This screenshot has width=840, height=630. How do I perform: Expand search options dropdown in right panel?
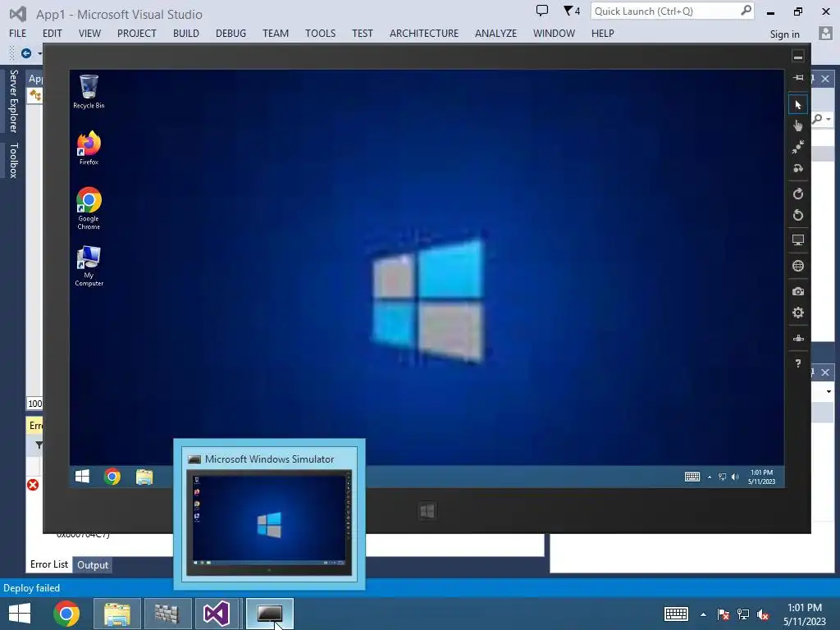click(x=829, y=119)
